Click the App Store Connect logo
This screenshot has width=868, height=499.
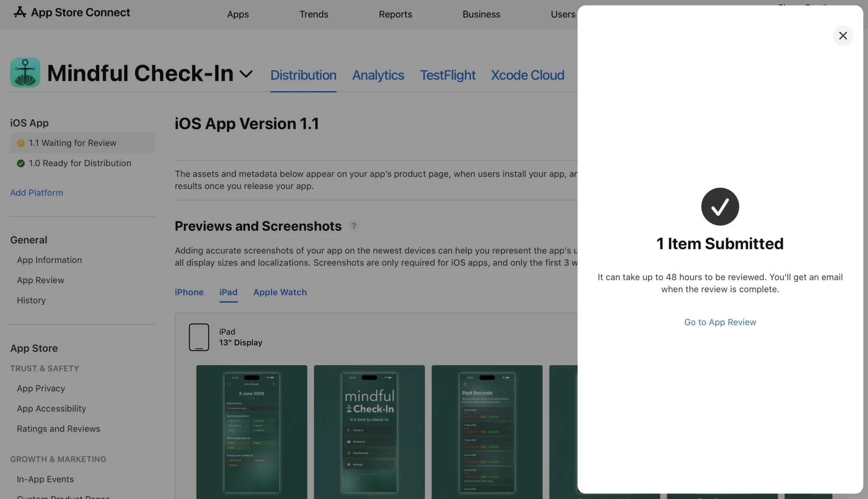click(72, 13)
